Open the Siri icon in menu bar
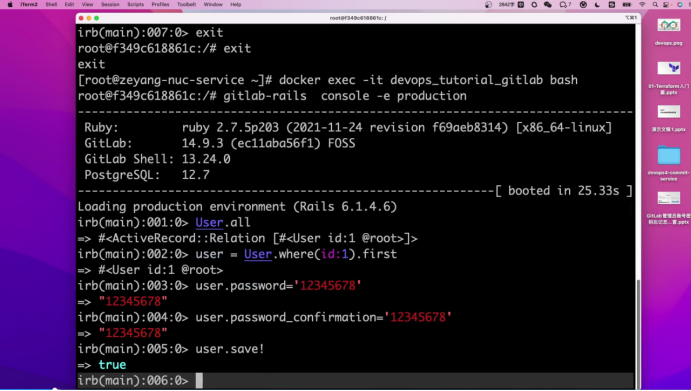 click(680, 4)
